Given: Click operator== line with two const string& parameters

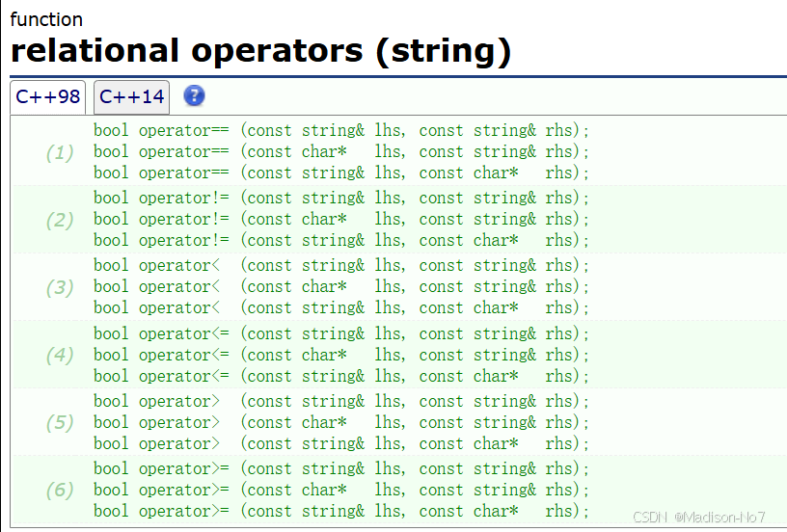Looking at the screenshot, I should tap(341, 130).
